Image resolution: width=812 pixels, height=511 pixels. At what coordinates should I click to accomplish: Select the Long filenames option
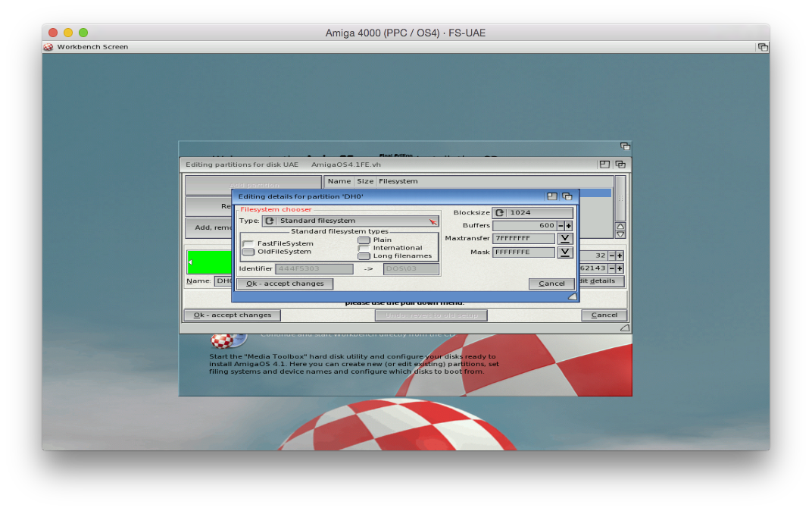click(x=364, y=256)
